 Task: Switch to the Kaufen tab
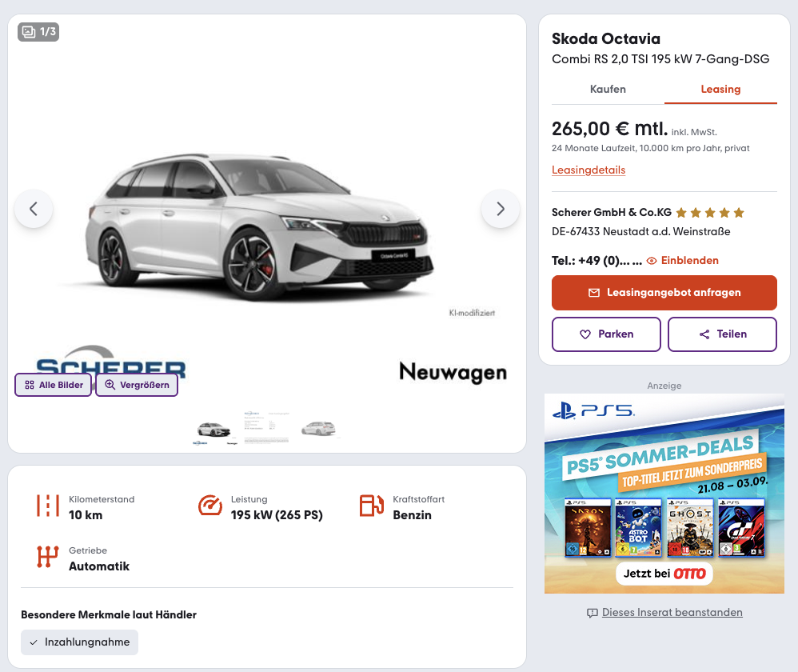(x=608, y=90)
